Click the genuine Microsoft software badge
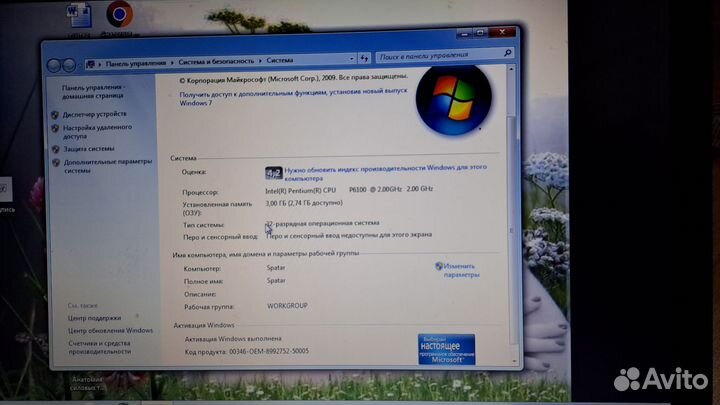 (446, 349)
